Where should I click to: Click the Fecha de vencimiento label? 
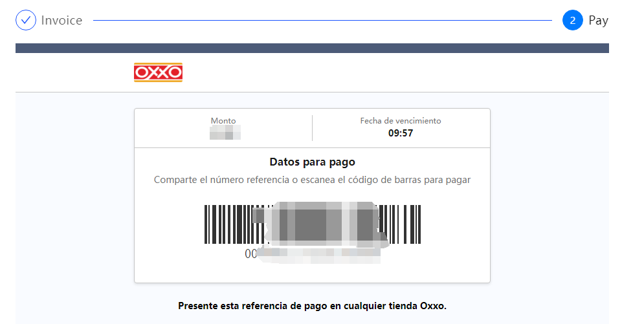(x=401, y=120)
